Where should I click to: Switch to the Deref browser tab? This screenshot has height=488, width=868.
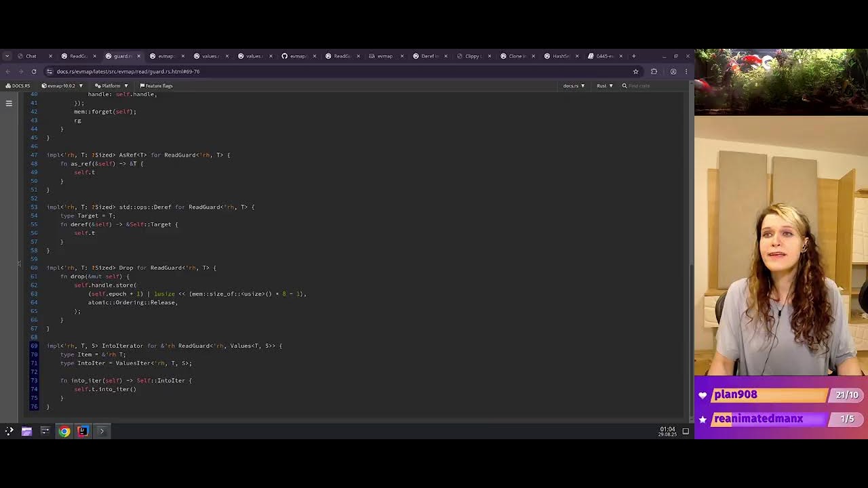(x=429, y=56)
